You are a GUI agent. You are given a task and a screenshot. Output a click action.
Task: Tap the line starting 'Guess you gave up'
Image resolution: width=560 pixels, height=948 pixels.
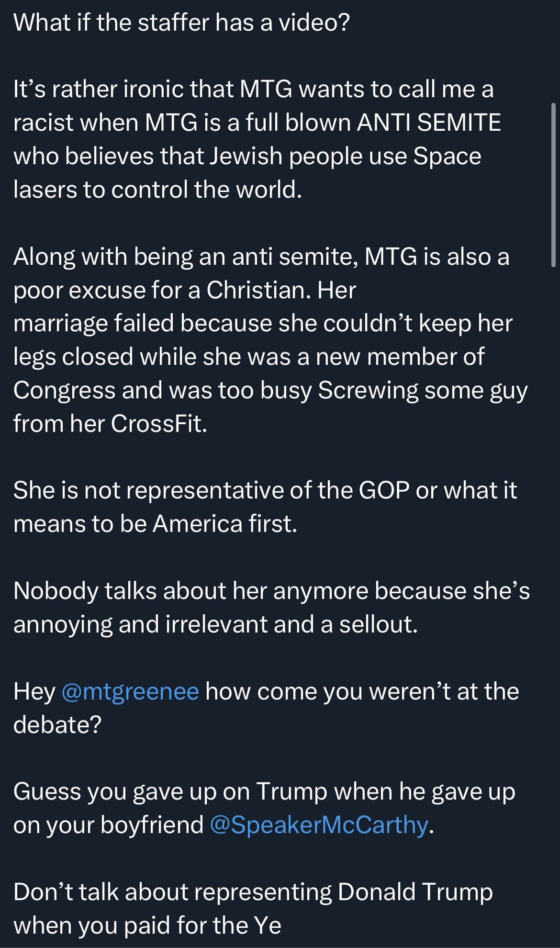(x=264, y=808)
